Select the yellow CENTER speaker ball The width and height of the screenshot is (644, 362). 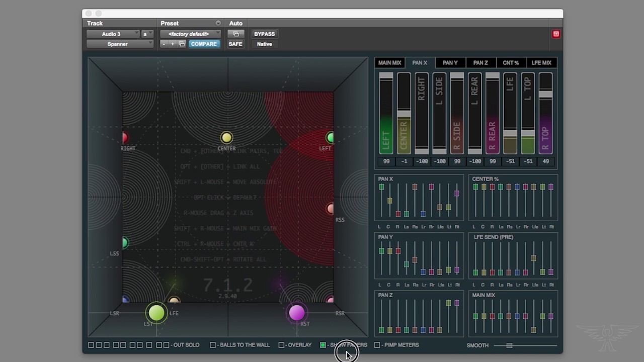pos(226,138)
